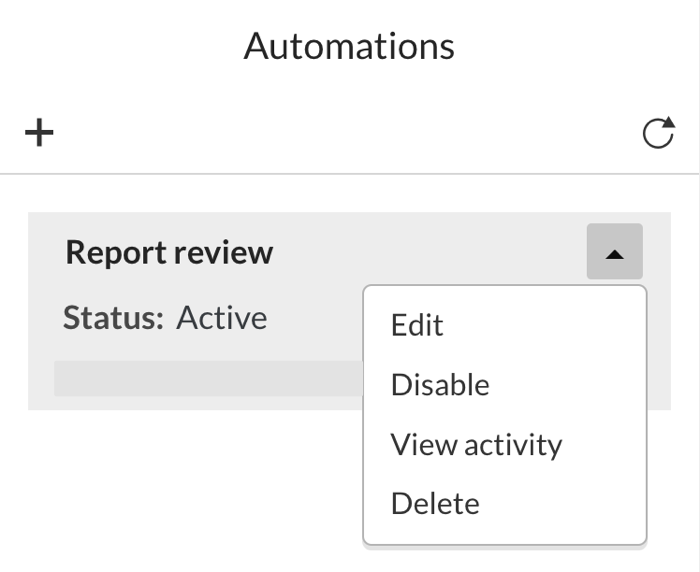Create a new automation with the + button
Screen dimensions: 700x572
coord(39,133)
